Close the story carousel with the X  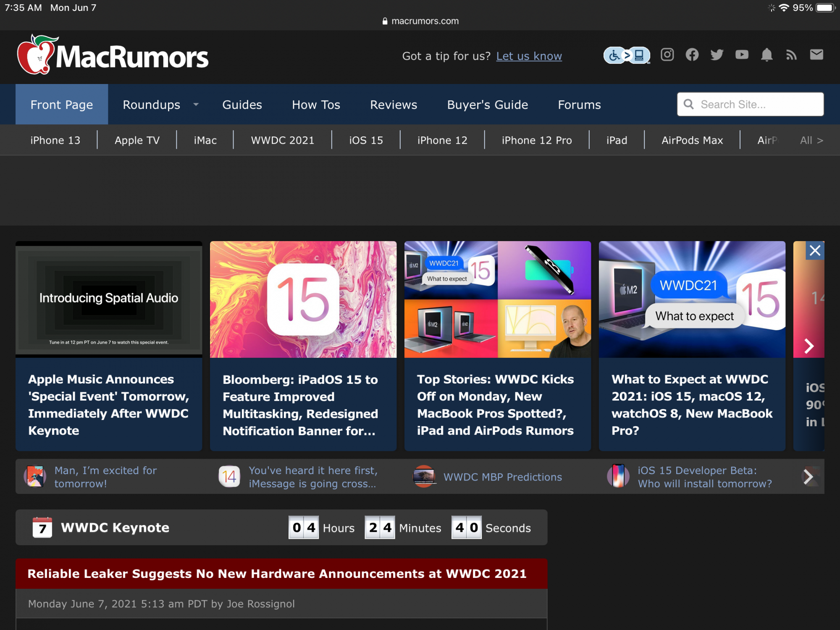pos(815,251)
